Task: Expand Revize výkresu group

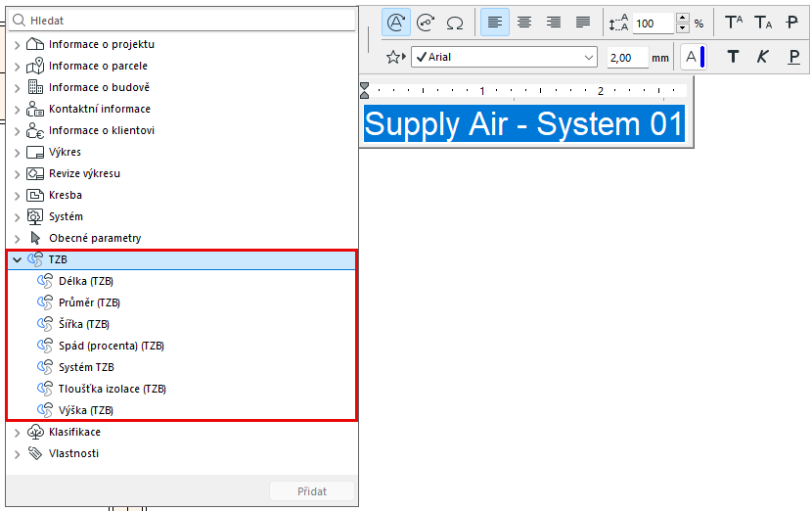Action: coord(17,174)
